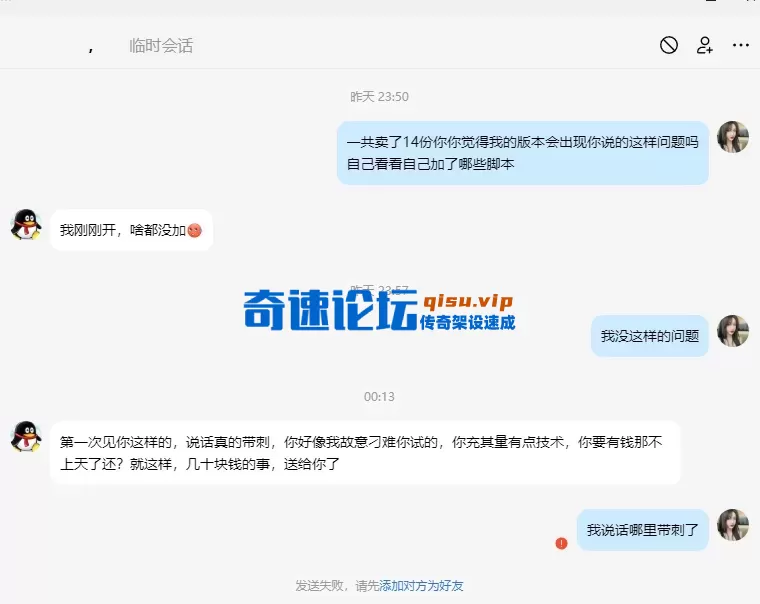This screenshot has width=760, height=604.
Task: Click the 临时会话 label in header
Action: pos(161,46)
